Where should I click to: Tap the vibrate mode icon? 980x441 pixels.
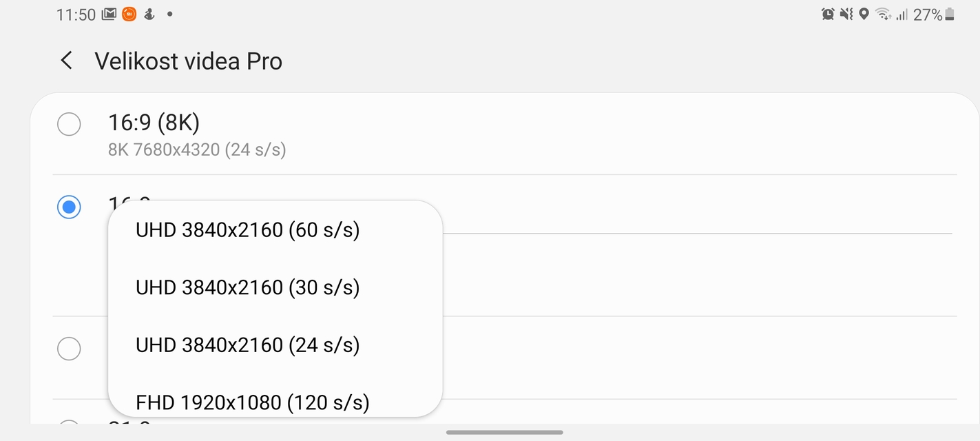tap(845, 14)
